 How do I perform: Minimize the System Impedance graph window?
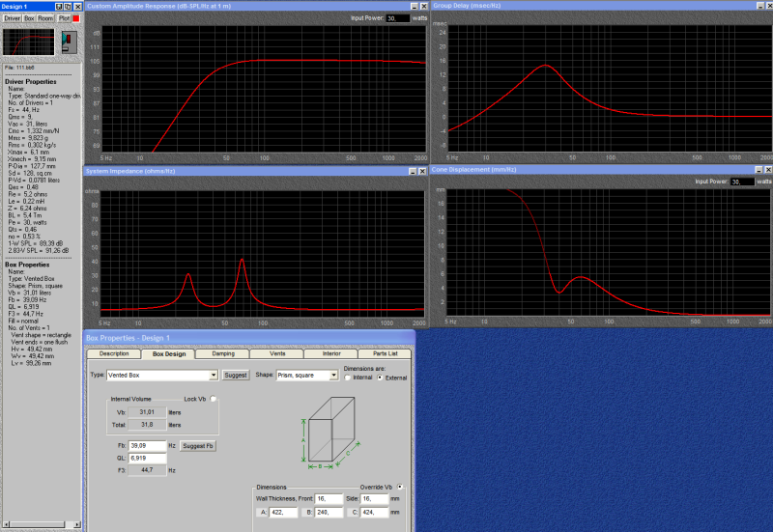[x=414, y=171]
